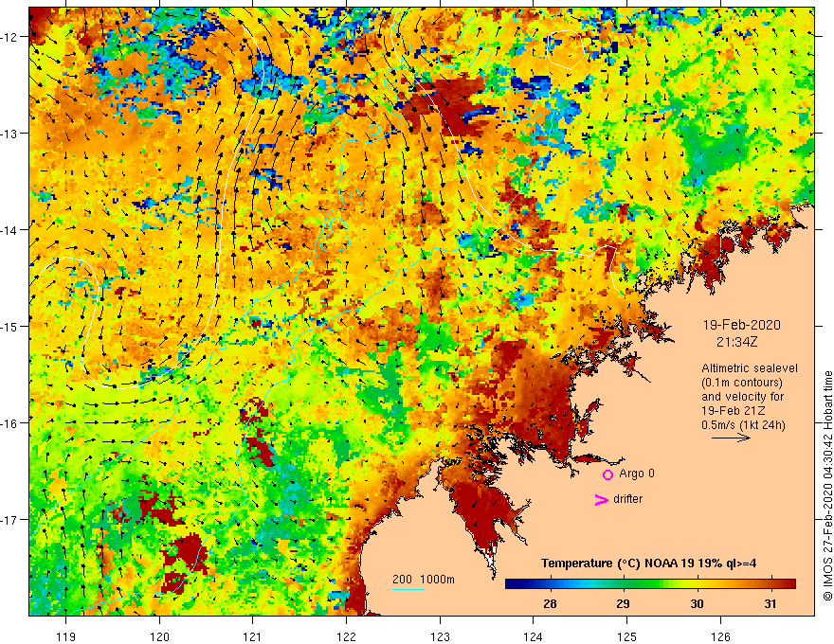This screenshot has width=834, height=644.
Task: Click the 122 longitude axis label
Action: click(346, 636)
